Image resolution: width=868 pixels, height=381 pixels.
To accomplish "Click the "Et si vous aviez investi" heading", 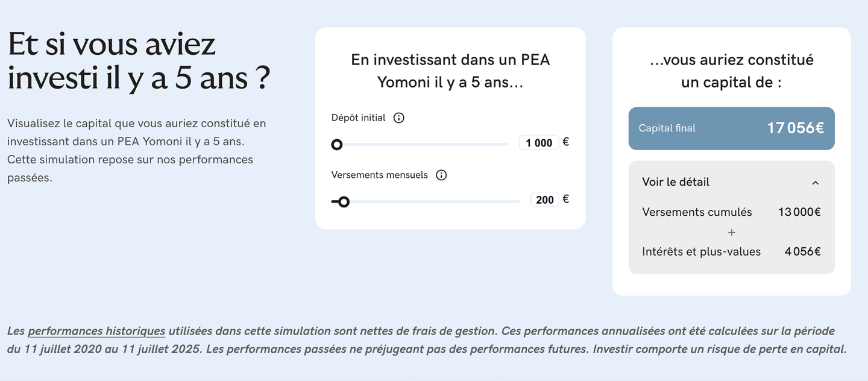I will pos(139,61).
